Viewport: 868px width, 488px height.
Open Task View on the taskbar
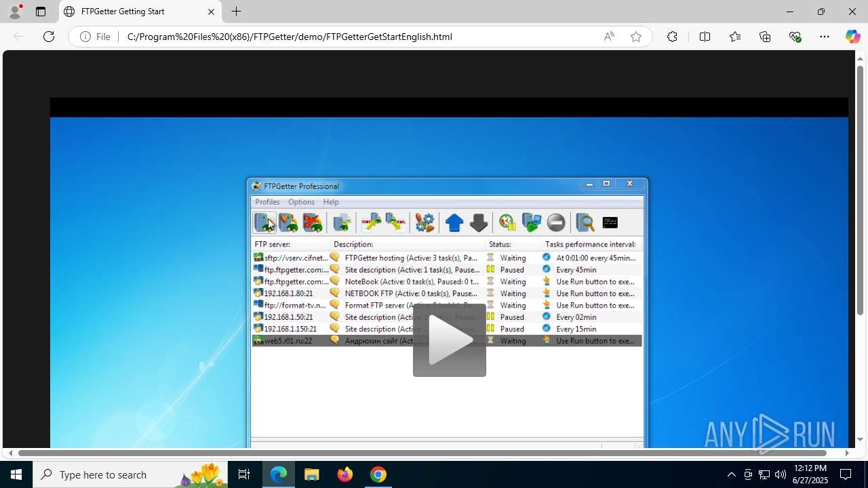[244, 474]
